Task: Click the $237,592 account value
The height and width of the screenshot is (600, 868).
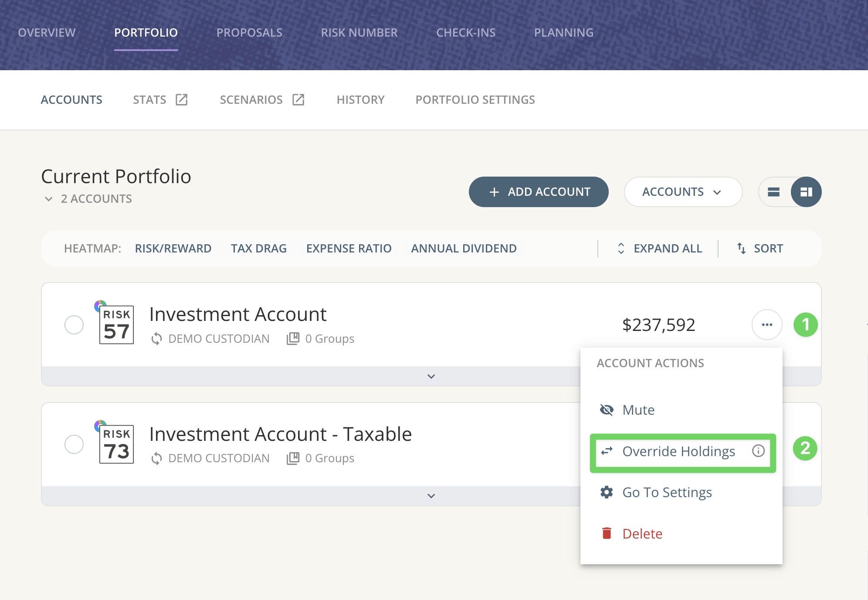Action: tap(658, 325)
